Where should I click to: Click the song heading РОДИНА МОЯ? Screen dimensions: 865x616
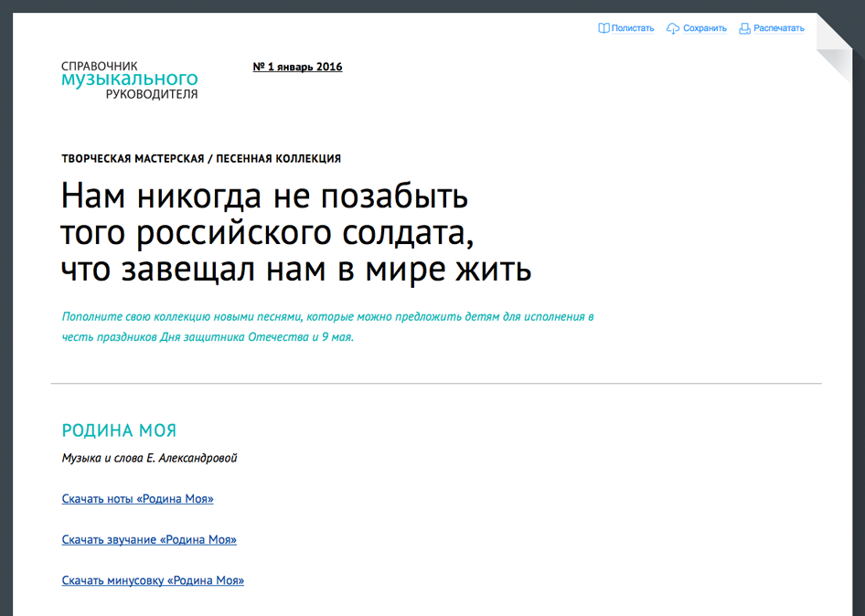(119, 430)
